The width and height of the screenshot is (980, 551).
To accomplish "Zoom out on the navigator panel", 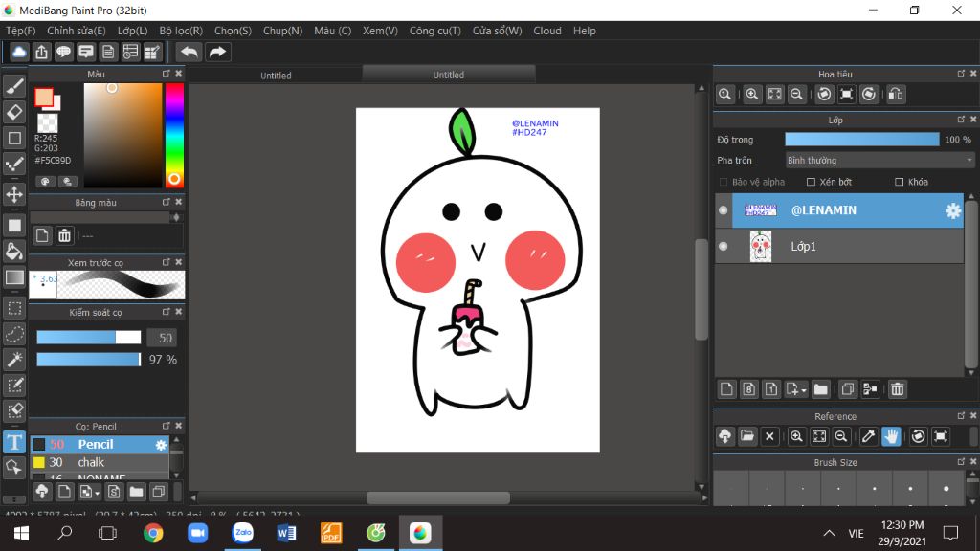I will pyautogui.click(x=796, y=95).
